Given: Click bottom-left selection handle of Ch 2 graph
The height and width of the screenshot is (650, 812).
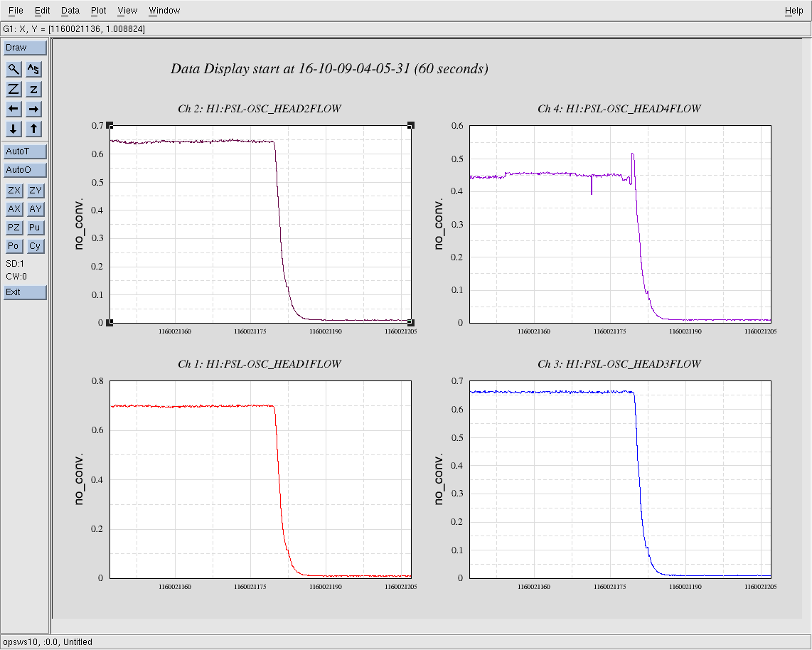Looking at the screenshot, I should (109, 323).
